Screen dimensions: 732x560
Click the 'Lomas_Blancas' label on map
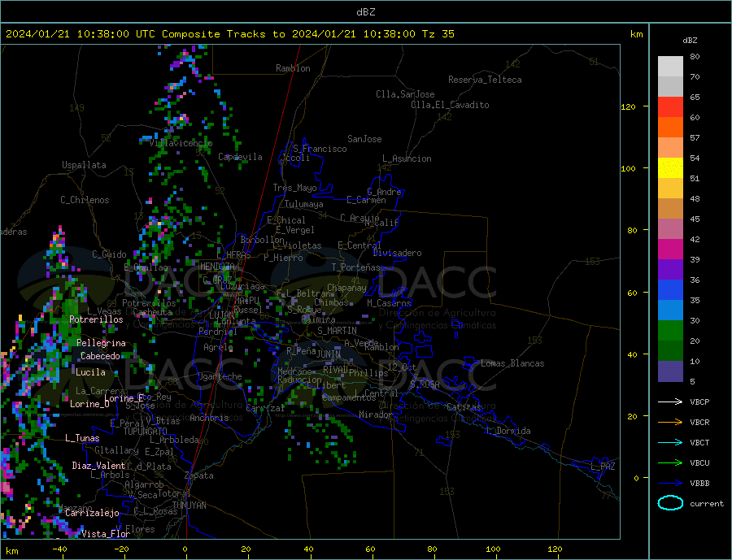click(512, 363)
